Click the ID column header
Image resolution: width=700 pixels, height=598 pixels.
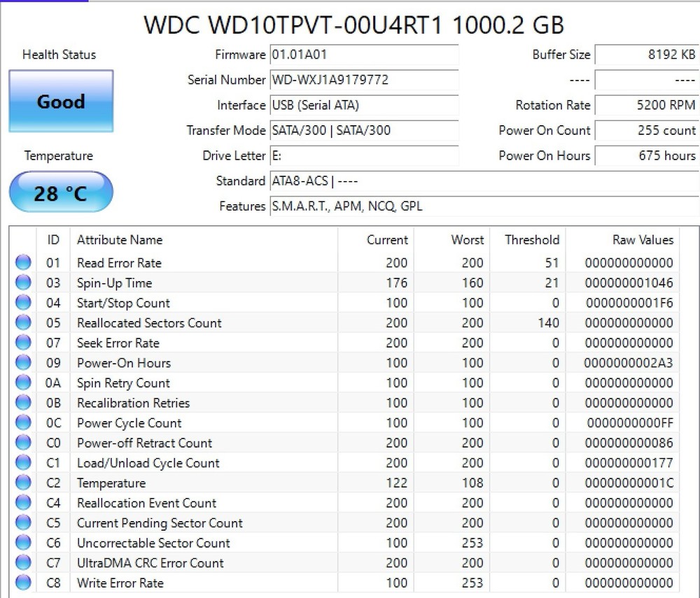click(53, 240)
